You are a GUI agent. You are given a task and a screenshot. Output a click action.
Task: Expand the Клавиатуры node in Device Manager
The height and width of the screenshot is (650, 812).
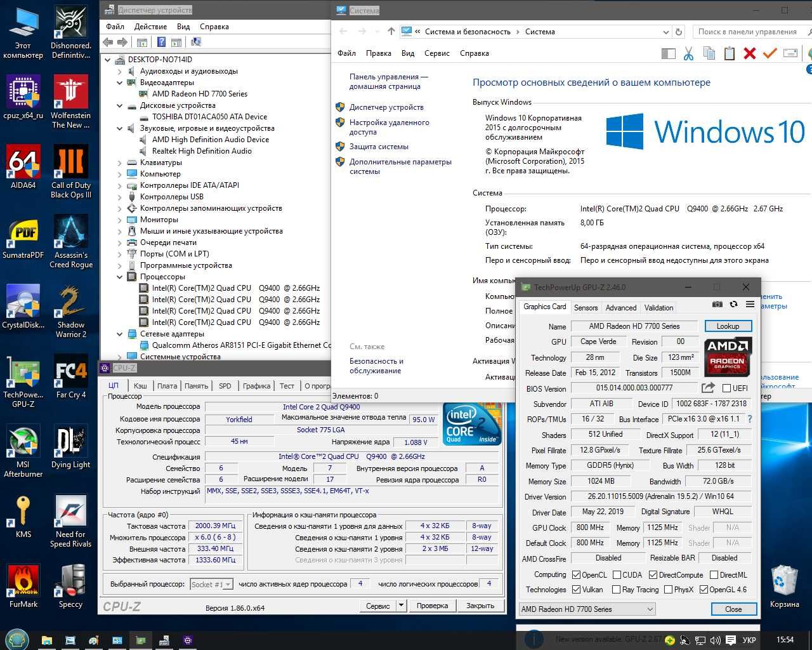pos(119,162)
